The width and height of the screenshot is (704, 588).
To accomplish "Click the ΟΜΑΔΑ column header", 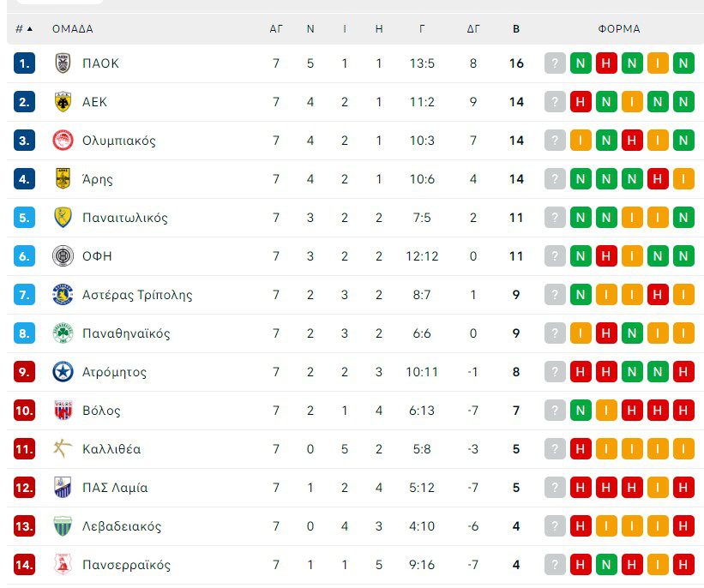I will pyautogui.click(x=73, y=28).
